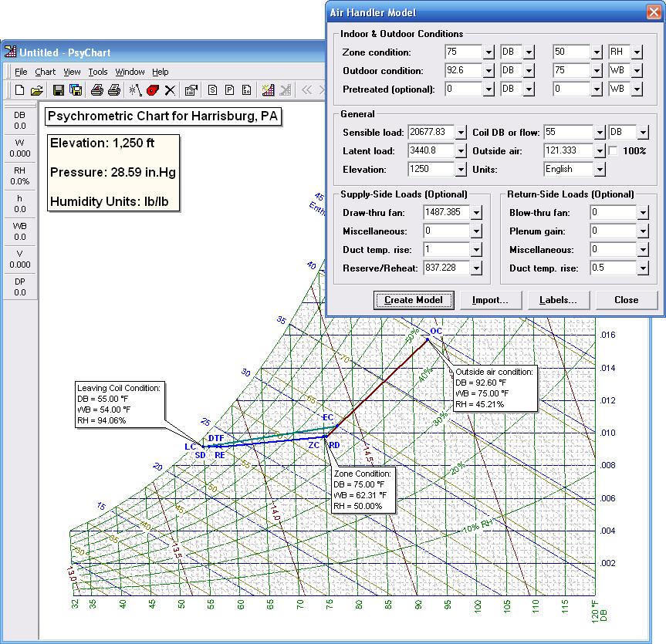Click the Psychrometric Chart for Harrisburg title
Viewport: 666px width, 644px height.
pyautogui.click(x=163, y=116)
